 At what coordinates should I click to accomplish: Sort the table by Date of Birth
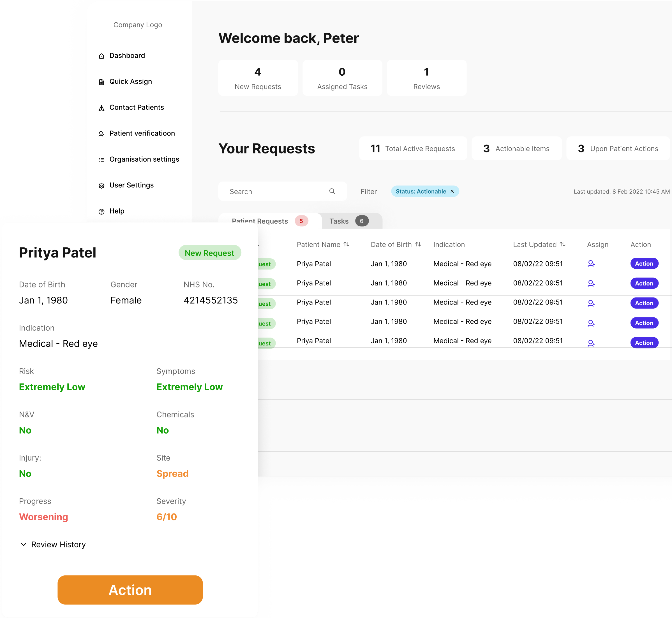click(x=418, y=245)
